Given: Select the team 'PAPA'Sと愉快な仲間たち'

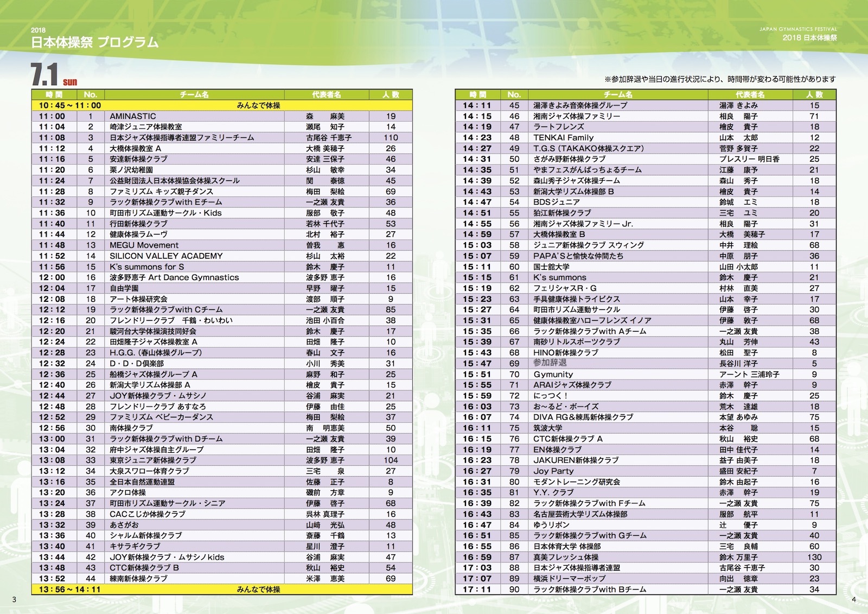Looking at the screenshot, I should [578, 256].
